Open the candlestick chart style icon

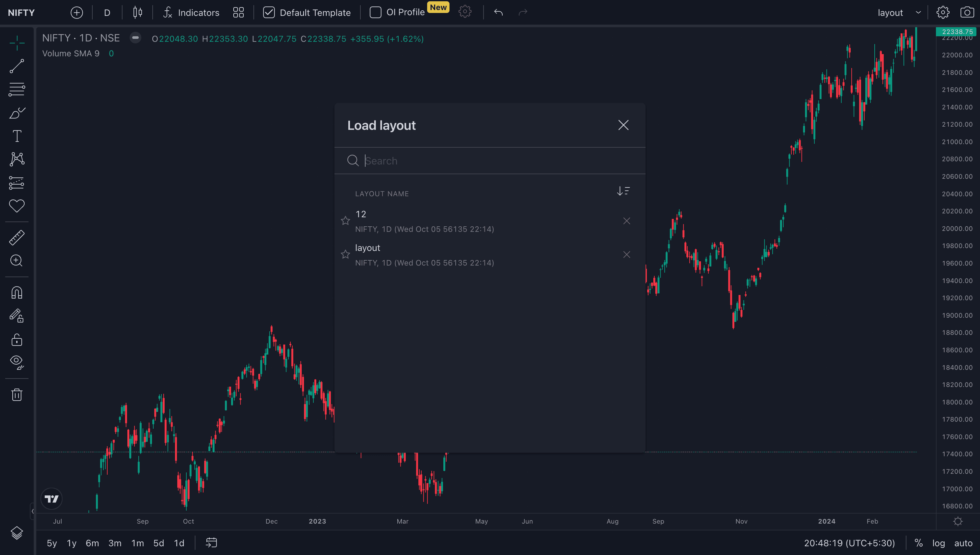coord(137,13)
